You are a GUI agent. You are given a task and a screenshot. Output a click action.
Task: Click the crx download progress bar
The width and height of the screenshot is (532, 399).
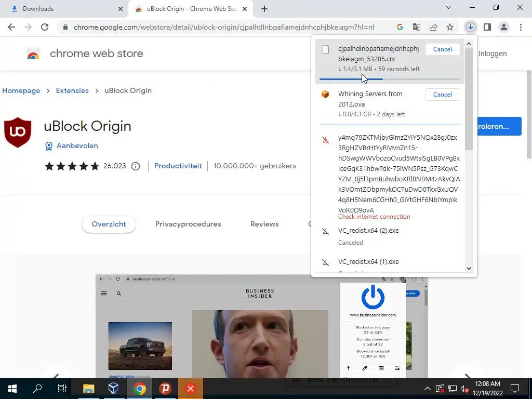click(x=390, y=79)
